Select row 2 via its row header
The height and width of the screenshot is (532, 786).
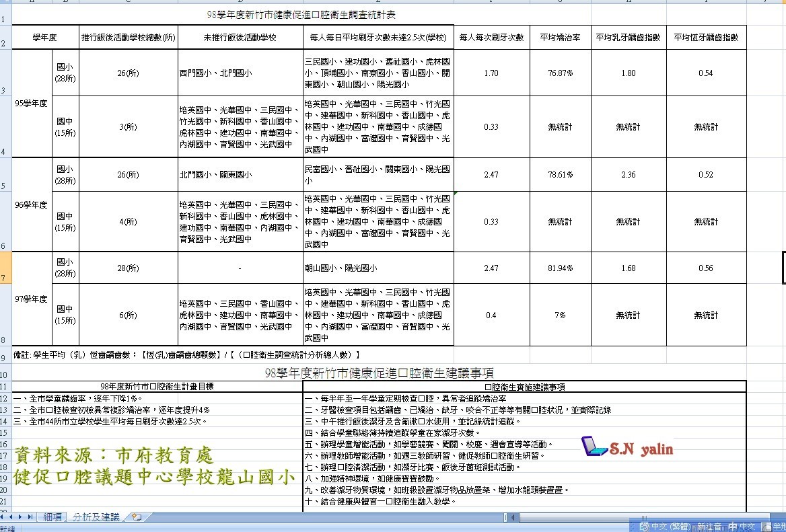(x=5, y=37)
